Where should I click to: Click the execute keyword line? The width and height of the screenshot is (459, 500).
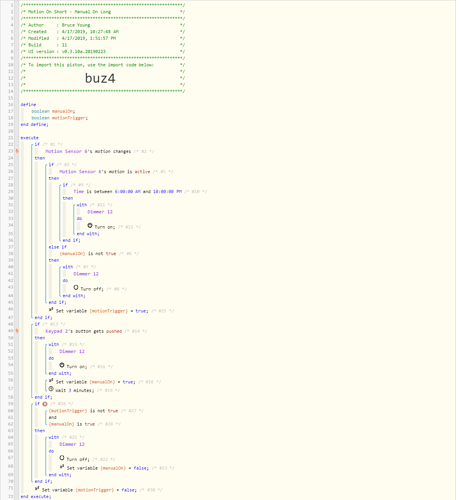pos(29,138)
